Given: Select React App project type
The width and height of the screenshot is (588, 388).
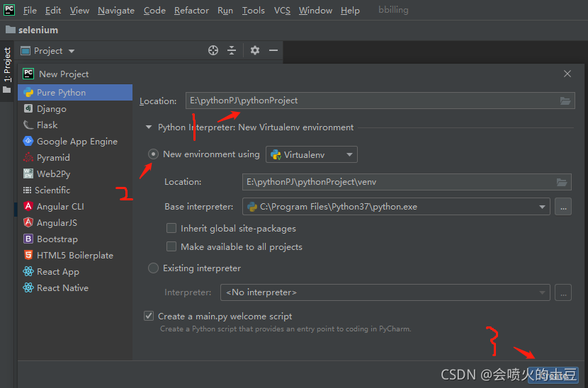Looking at the screenshot, I should point(75,272).
